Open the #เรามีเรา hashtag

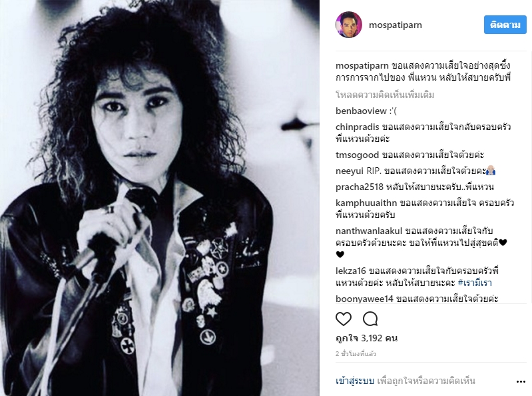pos(475,283)
